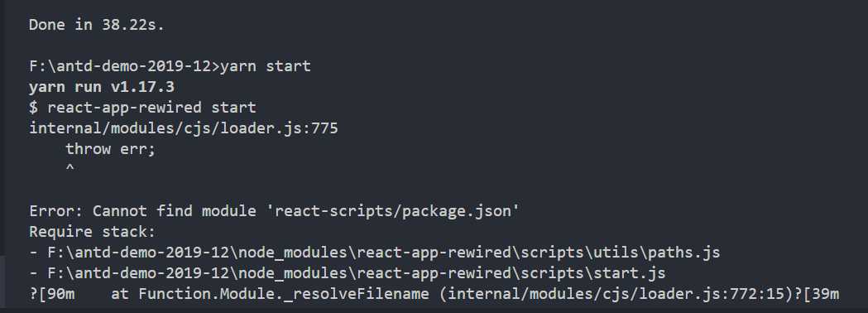Click the 'Error: Cannot find module' text
The height and width of the screenshot is (313, 868).
pos(143,211)
